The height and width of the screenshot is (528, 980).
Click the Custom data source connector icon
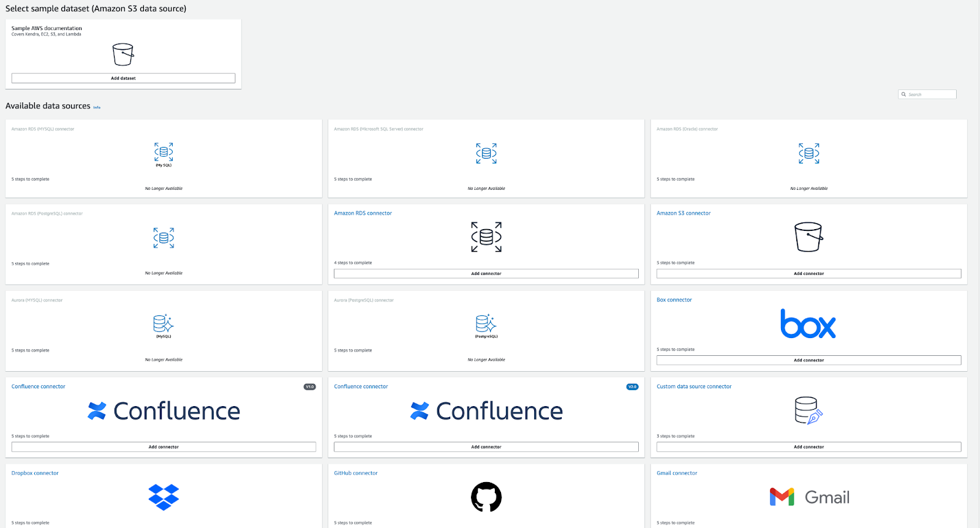(x=809, y=410)
